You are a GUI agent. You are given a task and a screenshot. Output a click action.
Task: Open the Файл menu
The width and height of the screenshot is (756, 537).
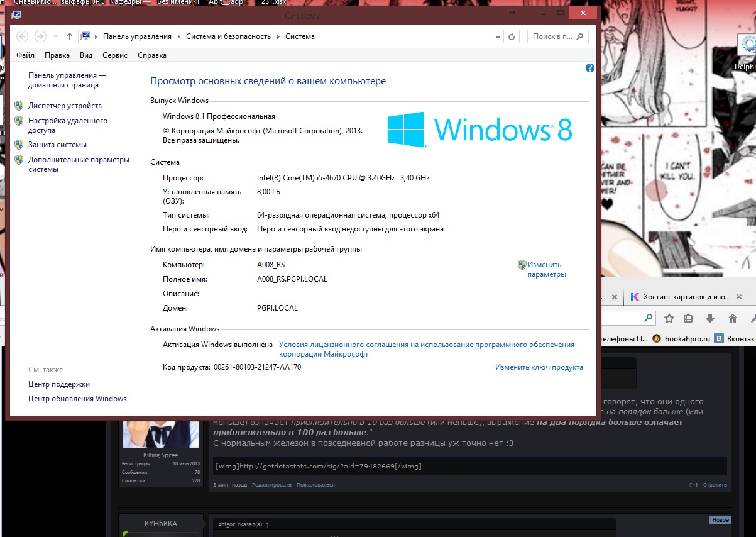click(x=25, y=55)
